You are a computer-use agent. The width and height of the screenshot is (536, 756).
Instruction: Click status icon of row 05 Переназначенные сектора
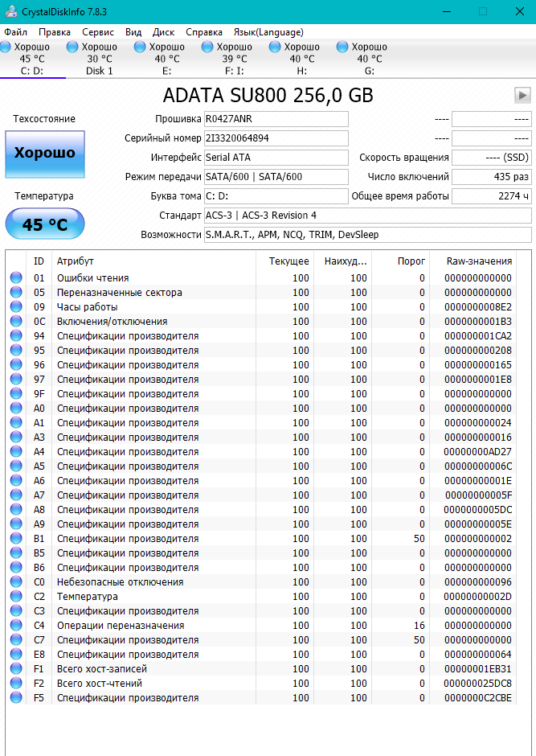(x=16, y=292)
